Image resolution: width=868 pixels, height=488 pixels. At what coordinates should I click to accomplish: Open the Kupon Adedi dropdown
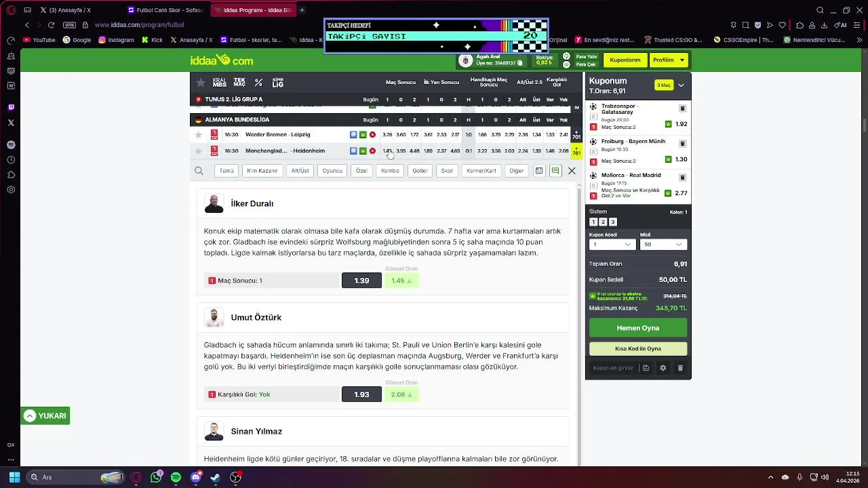(x=612, y=245)
